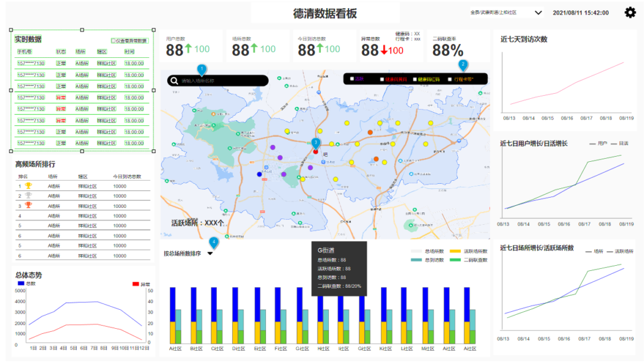Expand the 按总场所数排序 sort dropdown
Screen dimensions: 644x364
click(x=210, y=253)
